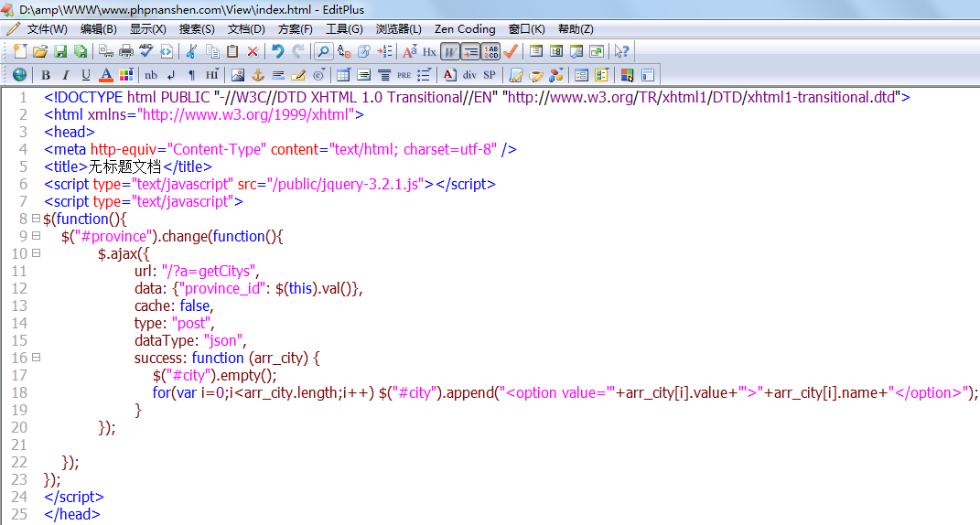980x525 pixels.
Task: Collapse code fold at line 9
Action: [37, 236]
